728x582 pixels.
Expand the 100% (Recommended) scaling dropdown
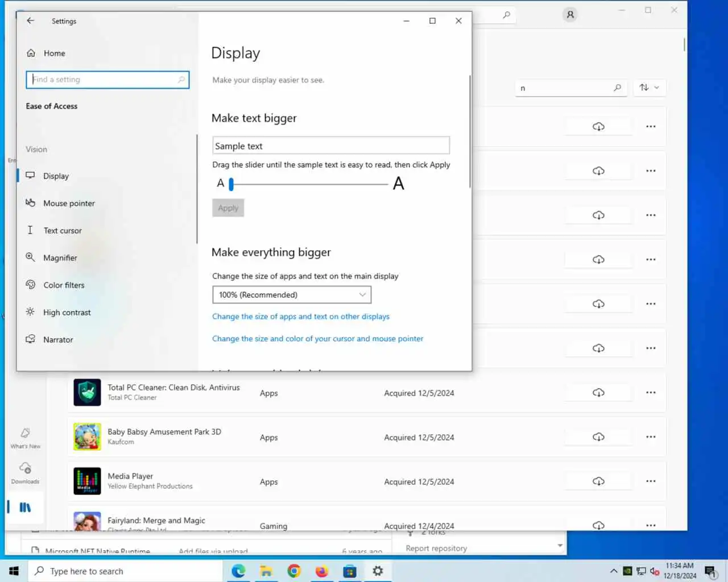click(292, 294)
